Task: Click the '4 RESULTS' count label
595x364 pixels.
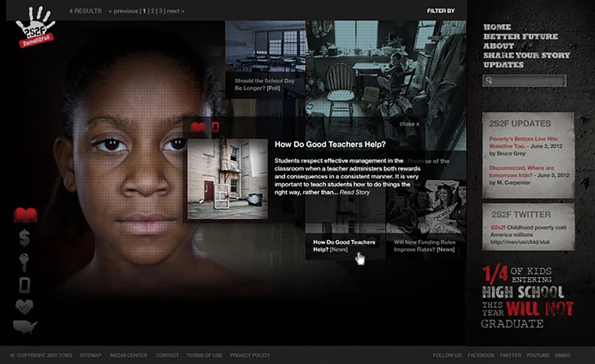Action: pos(86,11)
